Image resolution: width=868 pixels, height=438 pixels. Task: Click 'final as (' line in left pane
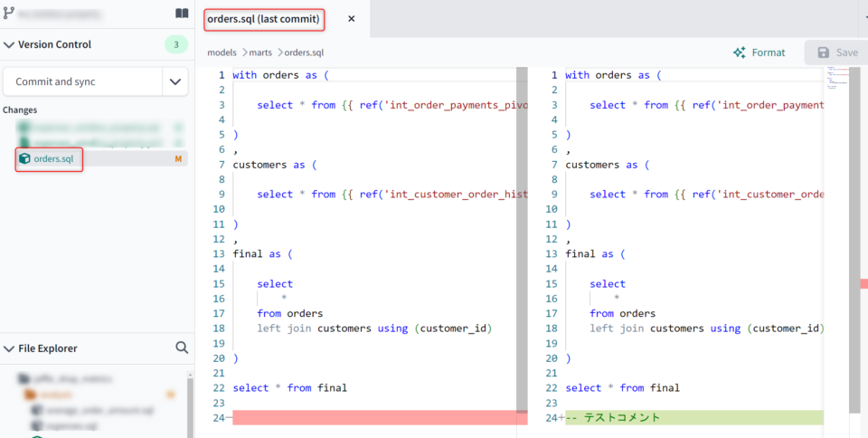tap(262, 254)
